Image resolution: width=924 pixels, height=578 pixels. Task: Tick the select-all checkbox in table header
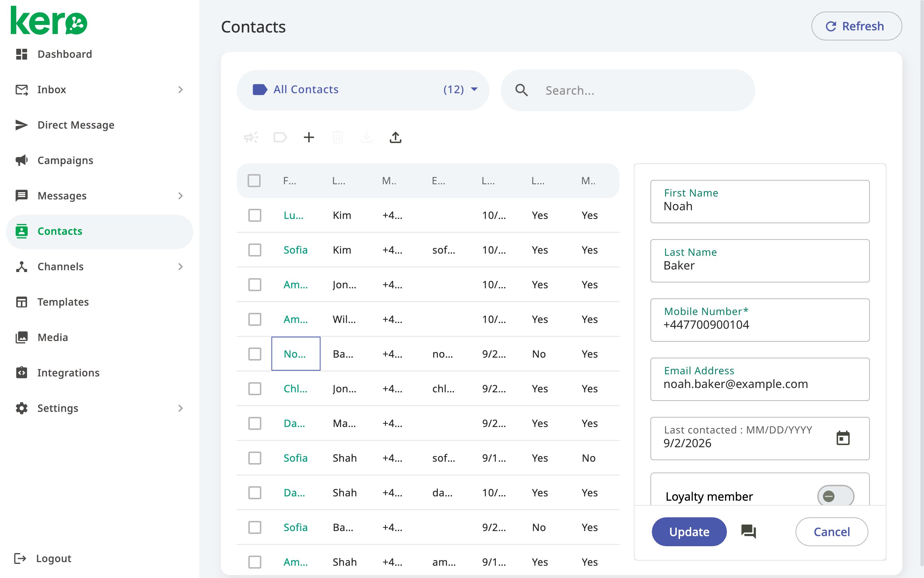(254, 180)
